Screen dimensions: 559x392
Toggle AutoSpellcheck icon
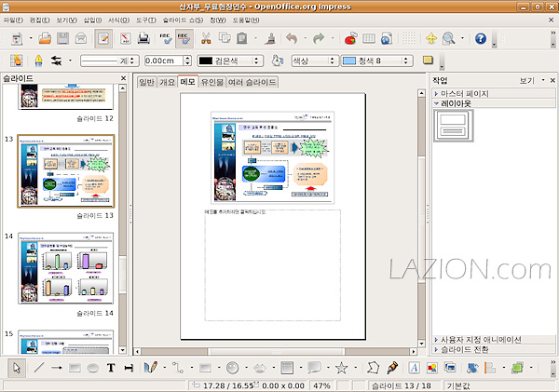tap(184, 38)
